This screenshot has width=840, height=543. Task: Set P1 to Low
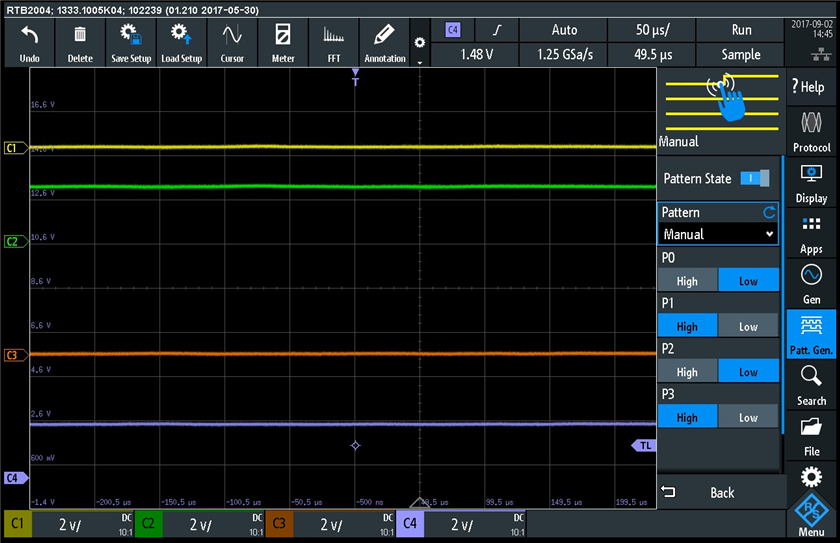click(x=748, y=327)
